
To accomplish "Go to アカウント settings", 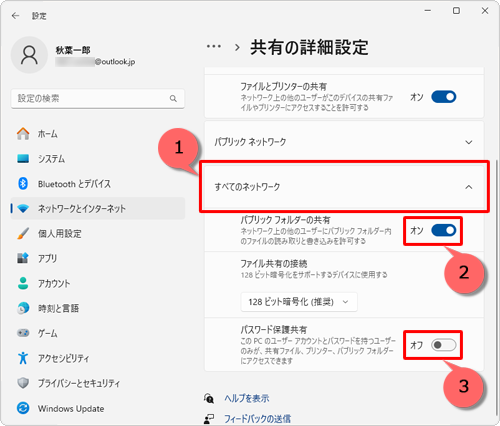I will click(x=98, y=283).
